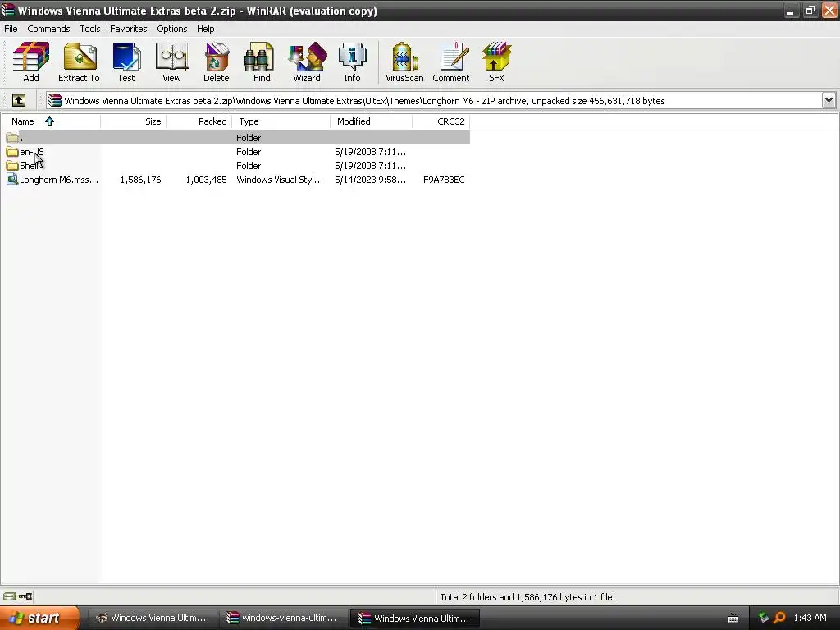Open the Help menu
The image size is (840, 630).
click(206, 29)
